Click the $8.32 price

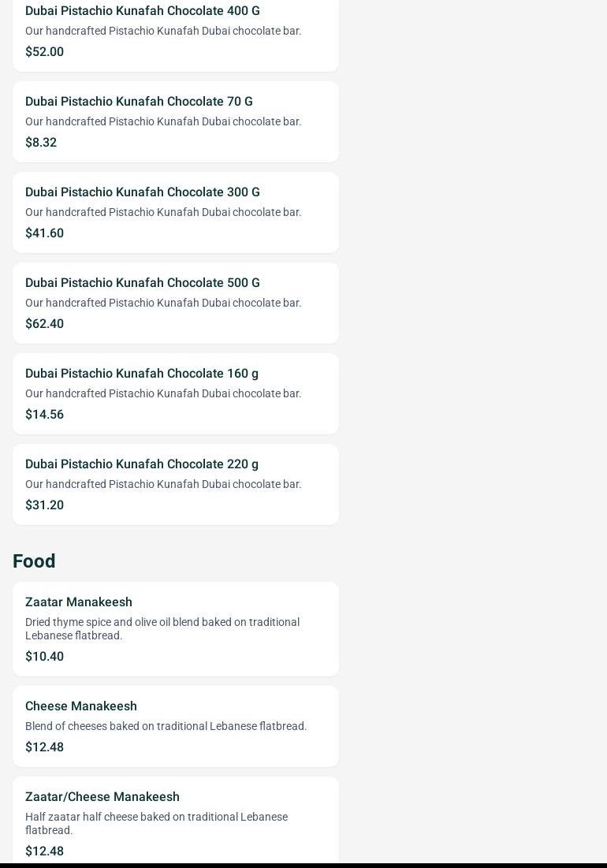point(41,143)
